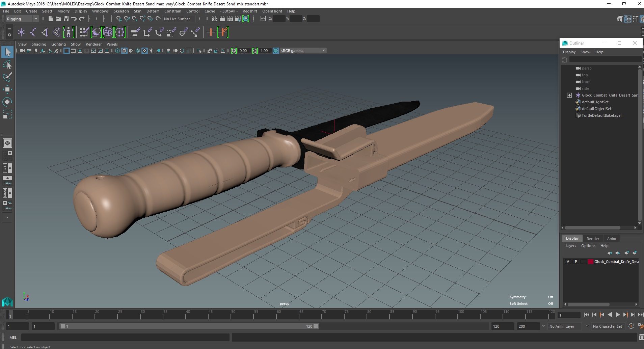Click the Create Lattice shelf icon

[108, 32]
